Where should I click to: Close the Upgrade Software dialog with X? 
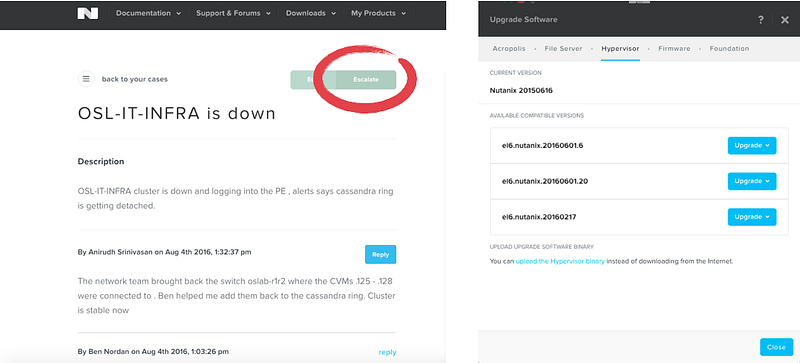(x=785, y=20)
